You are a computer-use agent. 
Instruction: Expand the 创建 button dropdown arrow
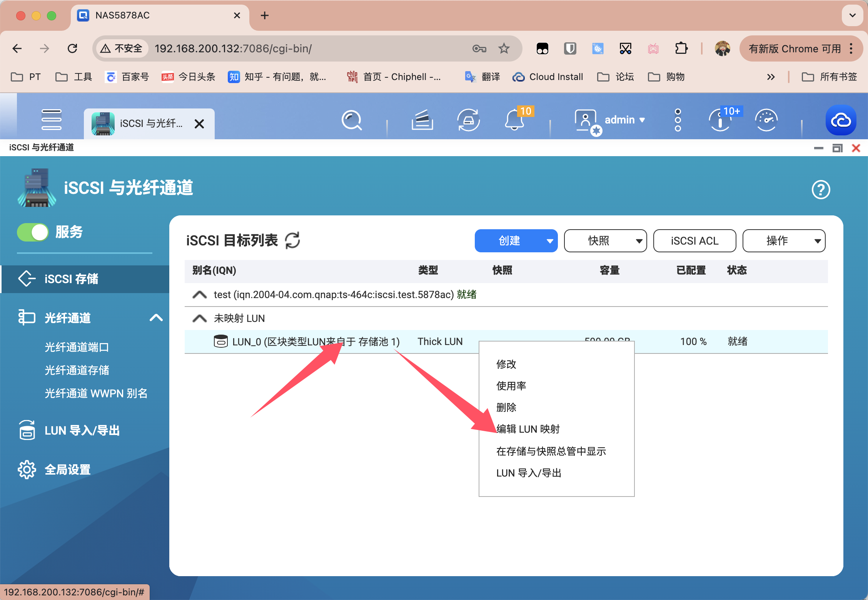[549, 241]
